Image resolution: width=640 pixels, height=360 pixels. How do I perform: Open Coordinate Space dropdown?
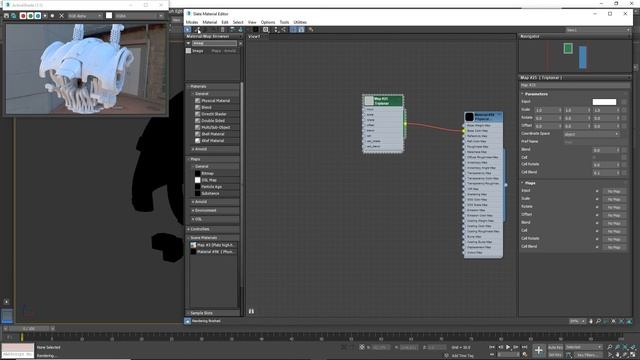pos(591,134)
